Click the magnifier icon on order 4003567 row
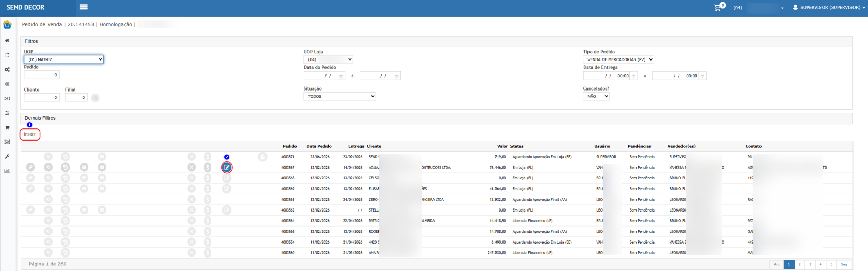This screenshot has width=868, height=271. [x=48, y=168]
